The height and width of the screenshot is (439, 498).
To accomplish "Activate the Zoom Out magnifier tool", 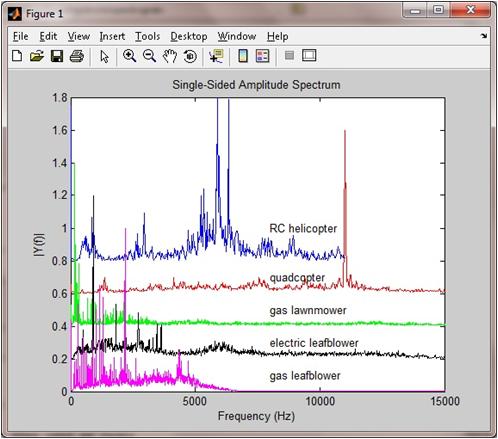I will pos(149,56).
